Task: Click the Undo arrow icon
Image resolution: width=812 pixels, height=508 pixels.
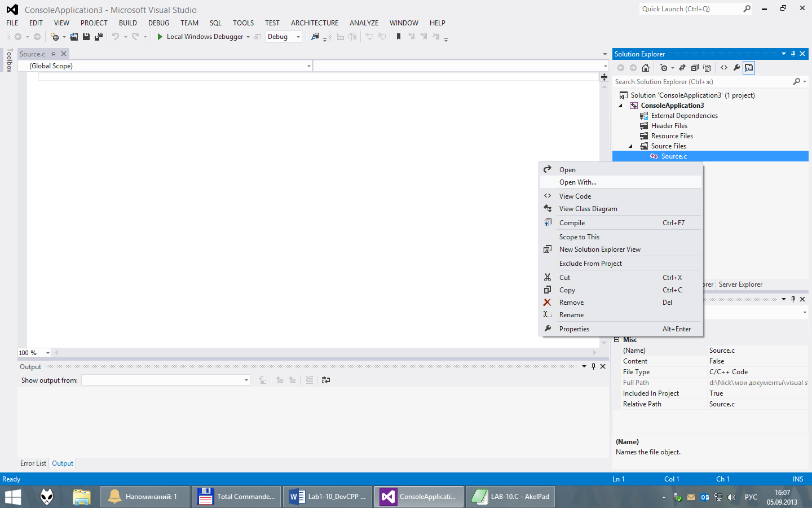Action: click(x=116, y=37)
